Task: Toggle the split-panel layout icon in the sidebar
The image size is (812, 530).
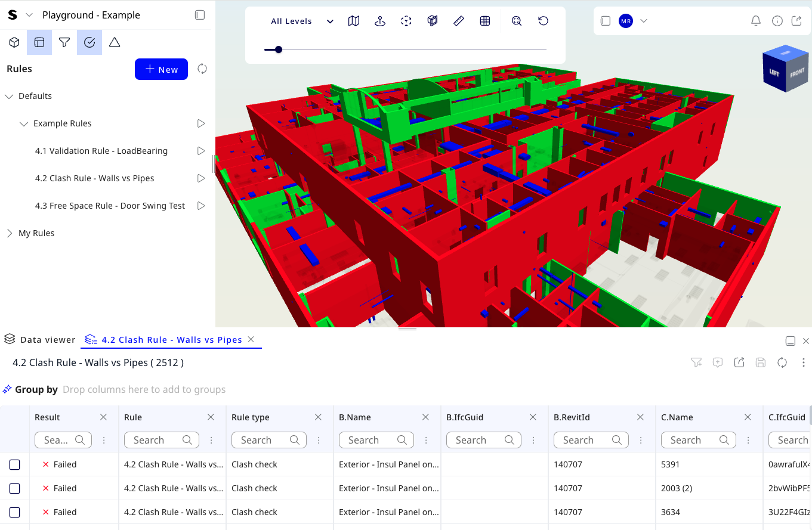Action: tap(39, 42)
